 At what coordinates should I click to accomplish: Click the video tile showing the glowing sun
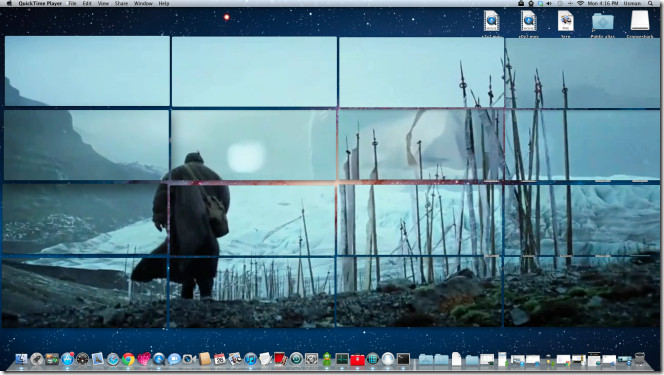(x=254, y=145)
